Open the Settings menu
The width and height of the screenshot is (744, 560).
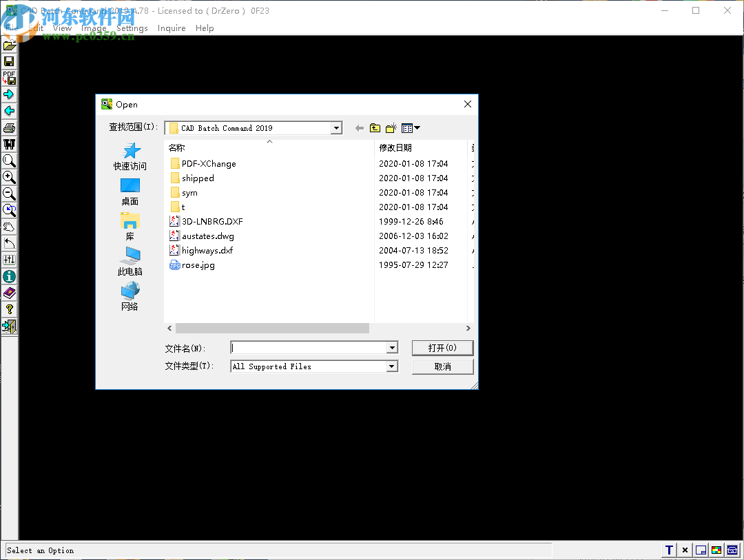[x=132, y=28]
